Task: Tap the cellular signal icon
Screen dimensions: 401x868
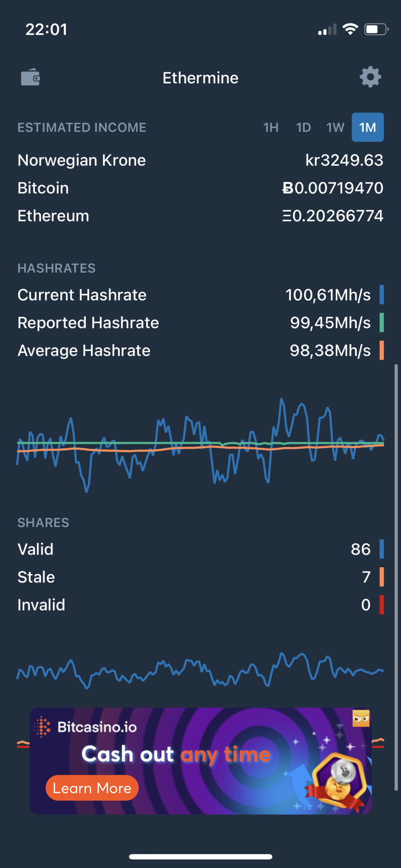Action: [327, 29]
